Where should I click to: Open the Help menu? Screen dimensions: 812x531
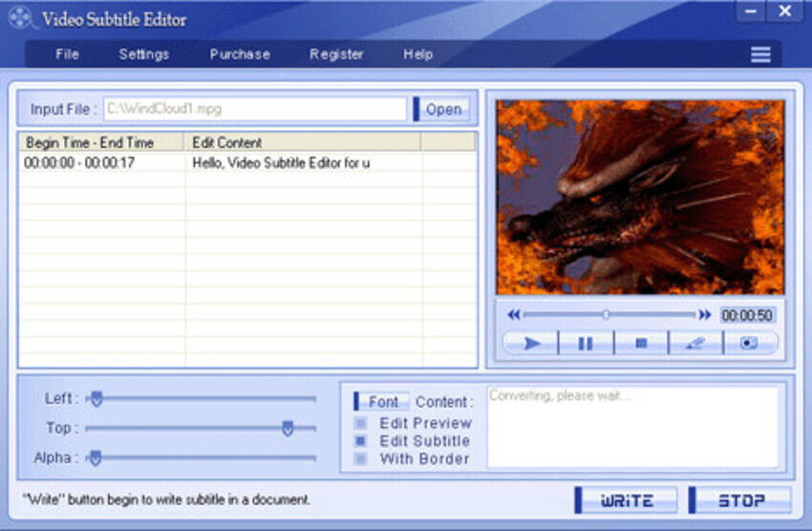point(417,54)
